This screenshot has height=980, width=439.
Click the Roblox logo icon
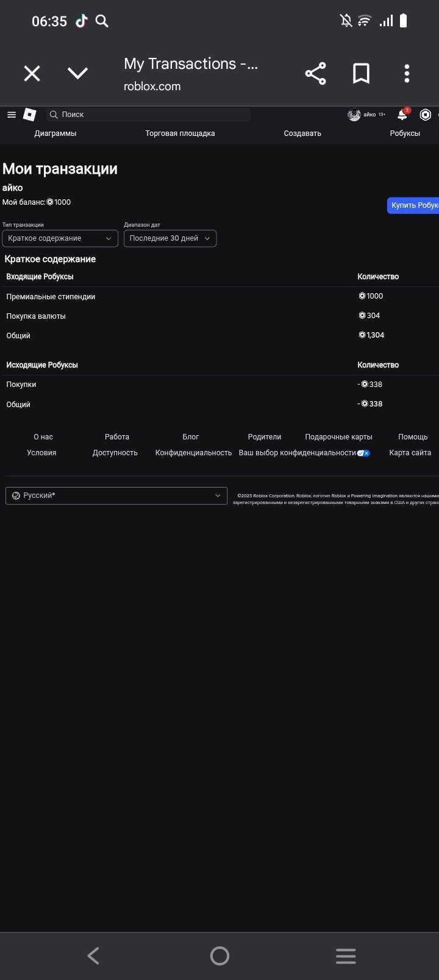30,115
